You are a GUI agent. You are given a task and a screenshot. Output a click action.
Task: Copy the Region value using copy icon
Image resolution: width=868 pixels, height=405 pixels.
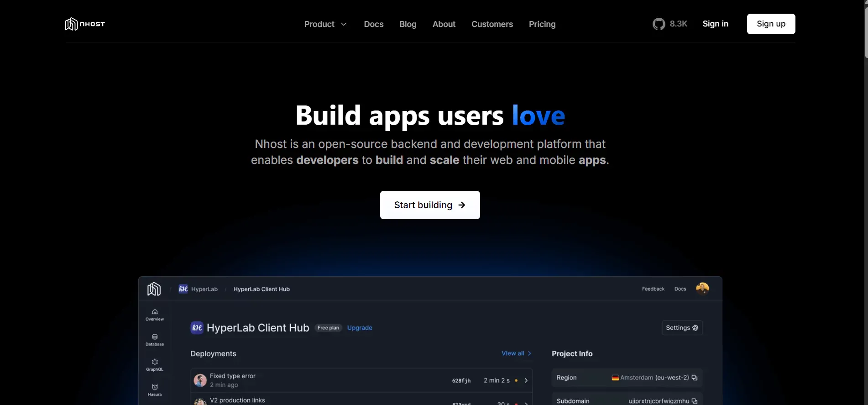click(x=695, y=378)
